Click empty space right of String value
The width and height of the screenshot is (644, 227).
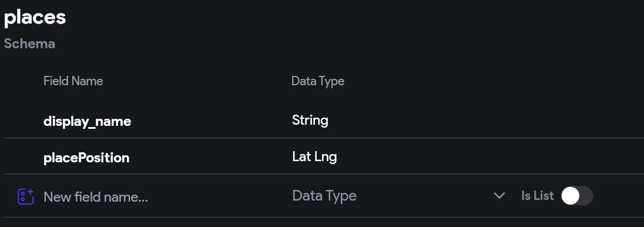pyautogui.click(x=485, y=121)
